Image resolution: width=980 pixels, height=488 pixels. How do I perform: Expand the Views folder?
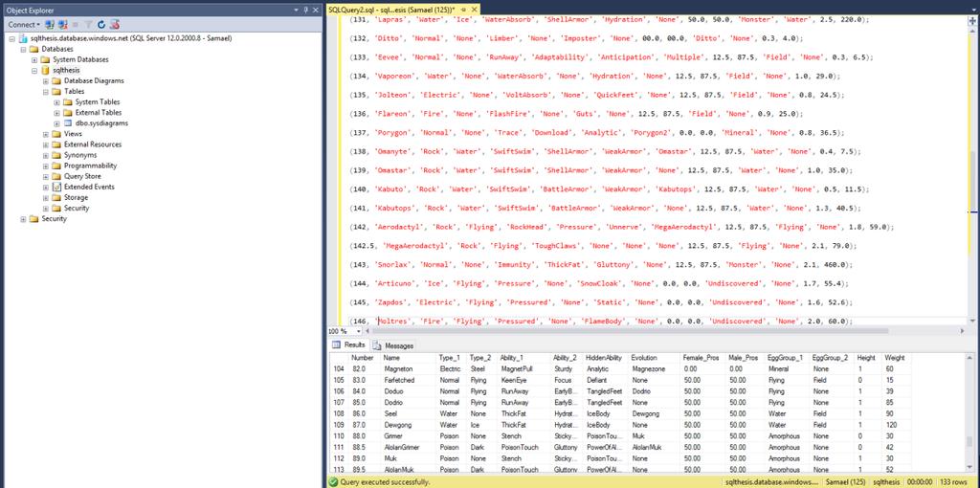pyautogui.click(x=46, y=134)
